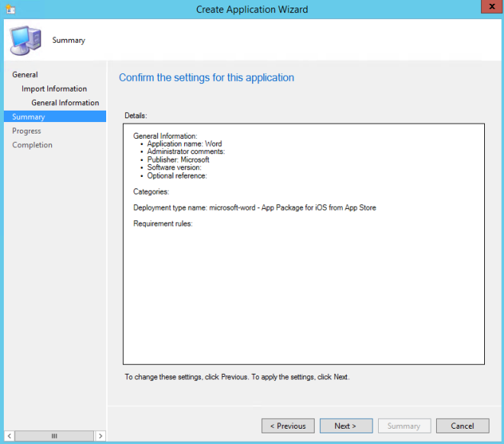Click the Progress step in the sidebar
This screenshot has width=504, height=444.
27,131
